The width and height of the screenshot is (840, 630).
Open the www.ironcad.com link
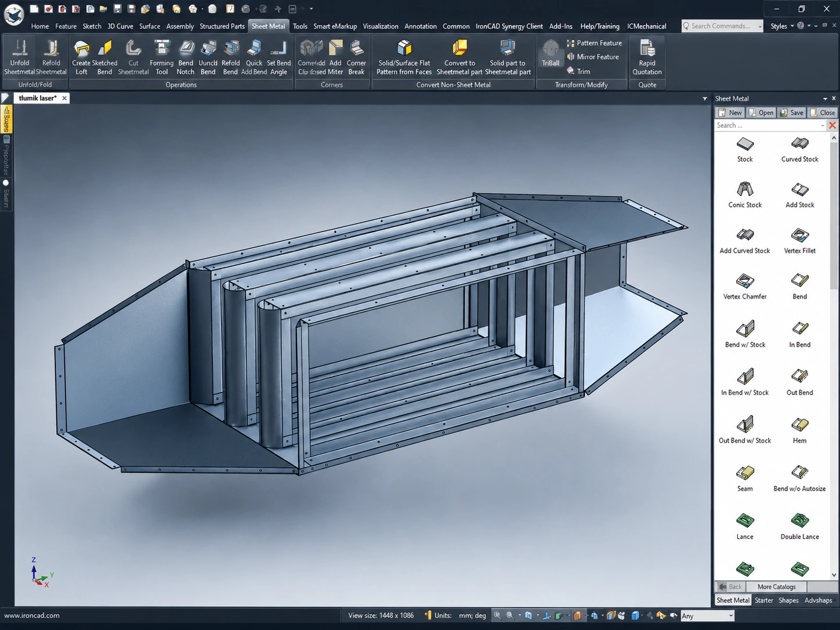point(32,615)
